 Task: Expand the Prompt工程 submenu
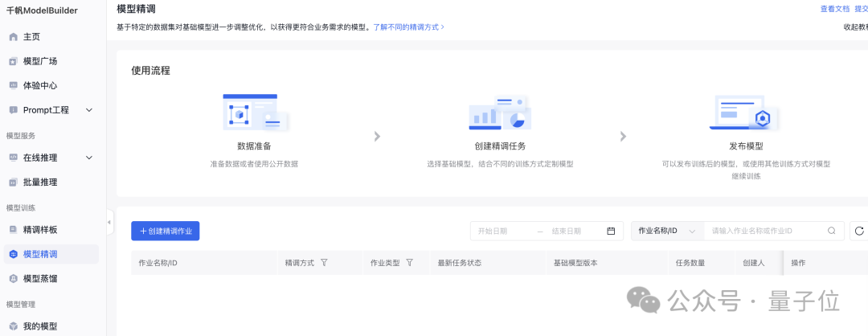(89, 109)
